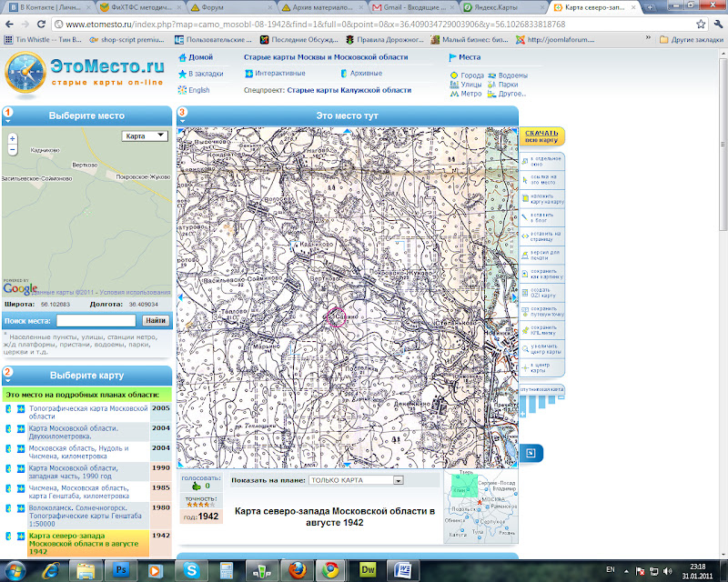728x582 pixels.
Task: Launch Photoshop from the taskbar
Action: click(121, 570)
